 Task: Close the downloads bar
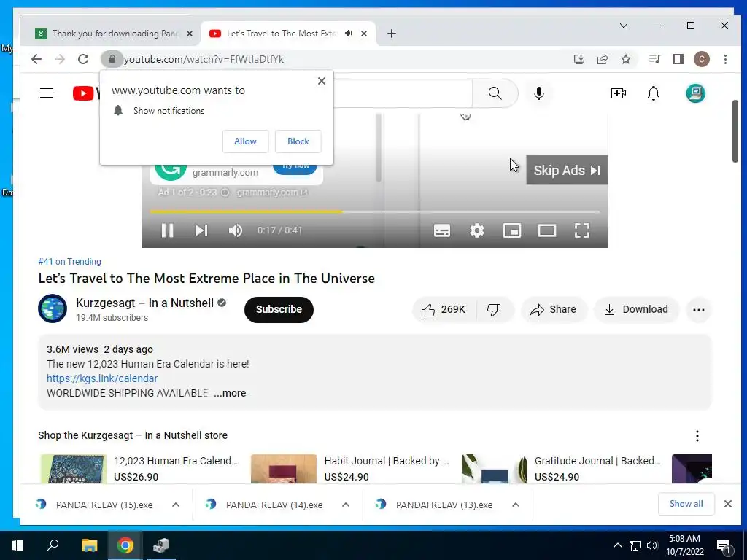click(x=728, y=504)
